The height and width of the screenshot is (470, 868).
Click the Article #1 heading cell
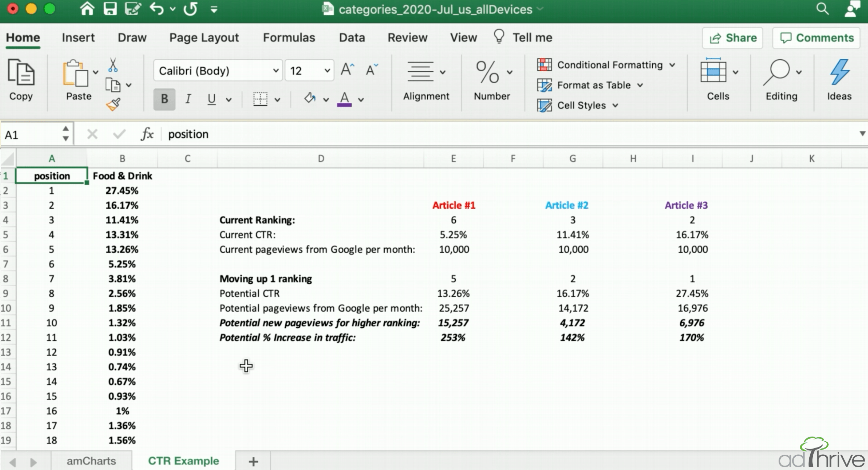[x=454, y=205]
